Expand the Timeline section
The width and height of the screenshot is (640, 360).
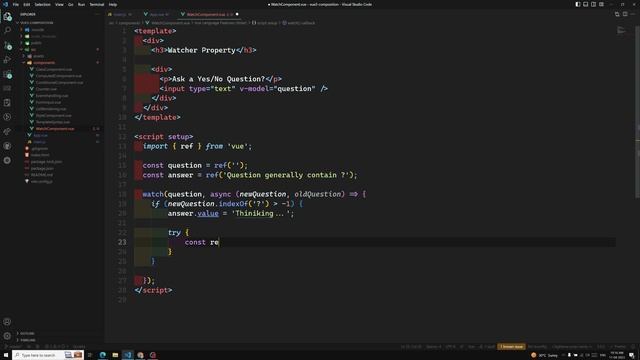(27, 340)
